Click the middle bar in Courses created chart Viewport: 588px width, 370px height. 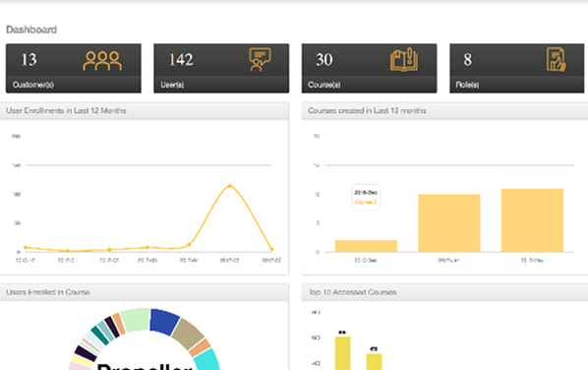tap(449, 223)
